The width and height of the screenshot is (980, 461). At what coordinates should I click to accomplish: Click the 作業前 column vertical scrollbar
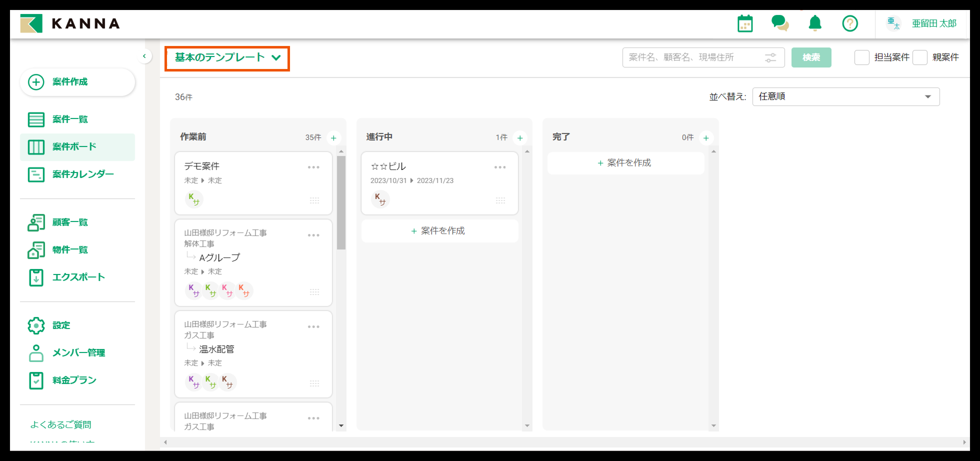click(341, 203)
